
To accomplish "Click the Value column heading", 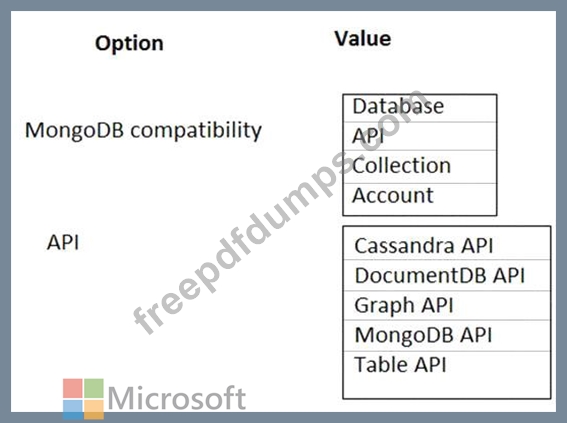I will coord(363,38).
